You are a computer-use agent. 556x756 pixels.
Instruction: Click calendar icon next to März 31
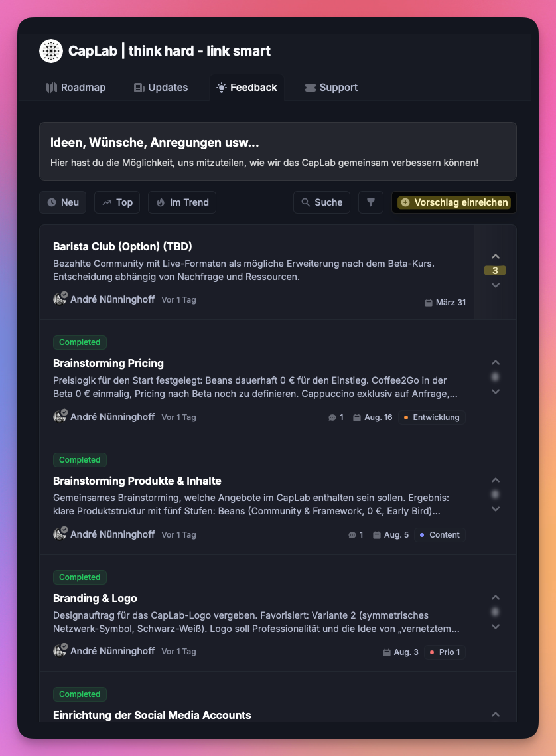click(429, 303)
